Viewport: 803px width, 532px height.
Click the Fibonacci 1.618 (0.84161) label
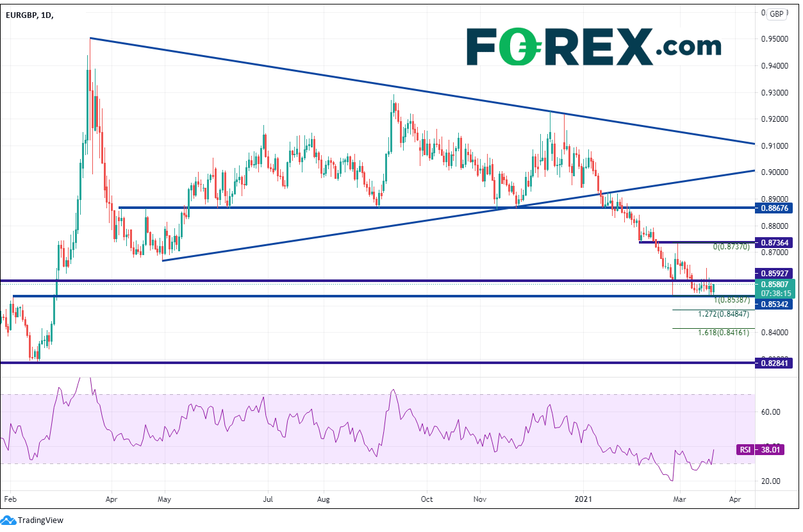pyautogui.click(x=723, y=333)
